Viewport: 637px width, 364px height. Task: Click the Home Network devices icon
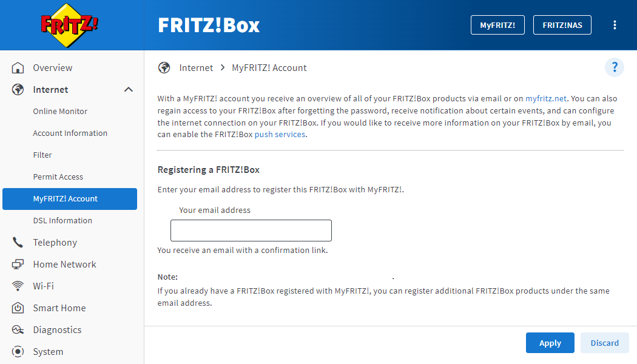click(18, 265)
